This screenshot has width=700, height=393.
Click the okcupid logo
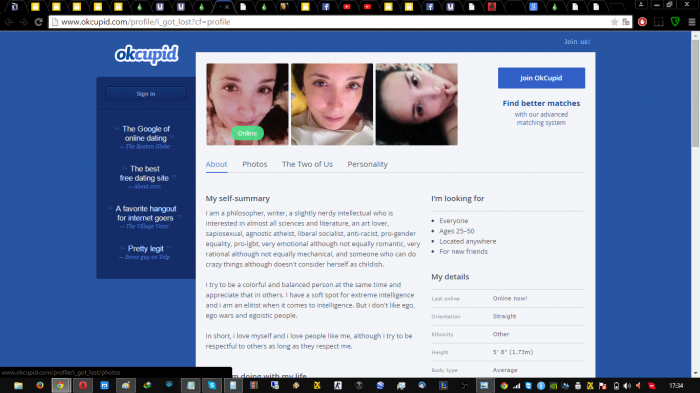[x=147, y=55]
